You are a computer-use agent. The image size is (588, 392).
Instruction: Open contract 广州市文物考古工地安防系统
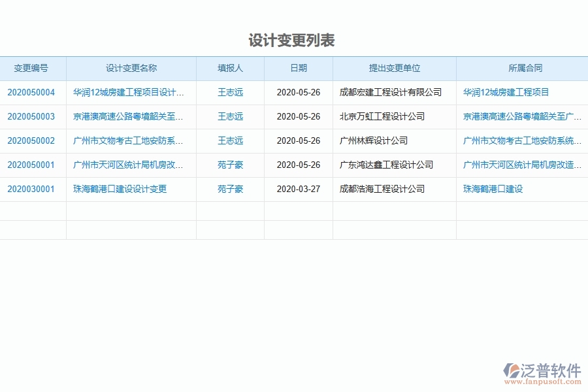[x=521, y=140]
